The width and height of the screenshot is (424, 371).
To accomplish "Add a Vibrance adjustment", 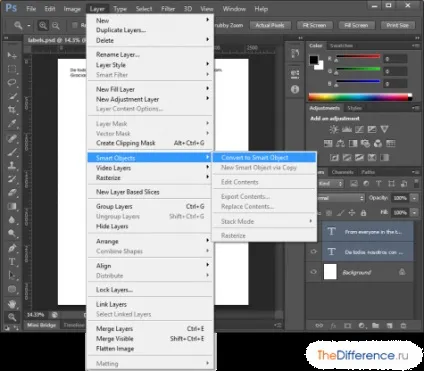I will click(384, 129).
